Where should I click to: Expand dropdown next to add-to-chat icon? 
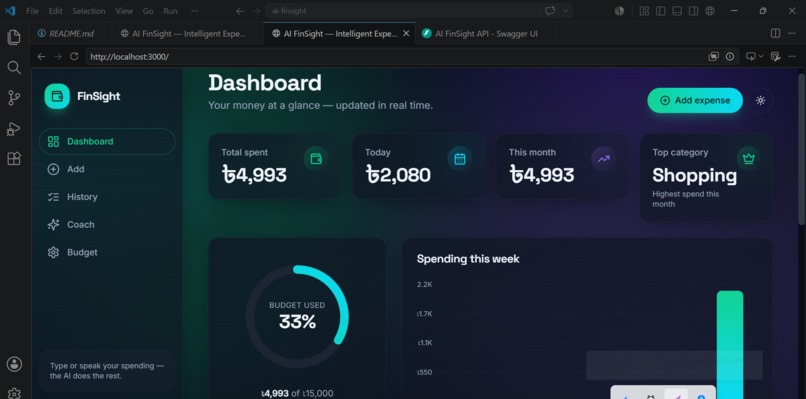pyautogui.click(x=761, y=57)
